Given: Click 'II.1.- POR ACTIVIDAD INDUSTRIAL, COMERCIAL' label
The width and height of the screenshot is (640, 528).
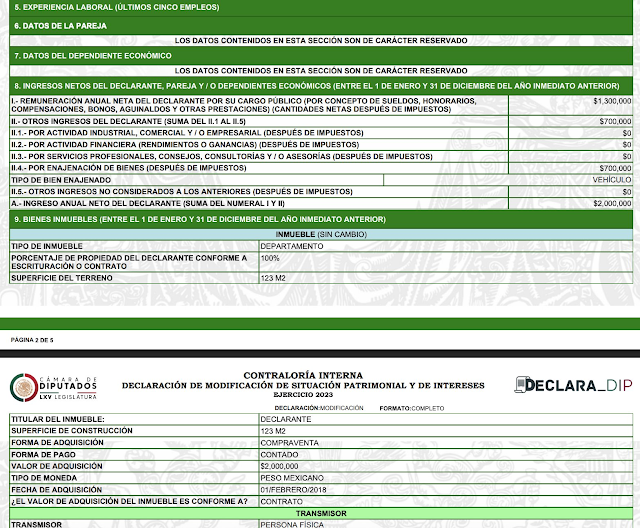Looking at the screenshot, I should [187, 133].
